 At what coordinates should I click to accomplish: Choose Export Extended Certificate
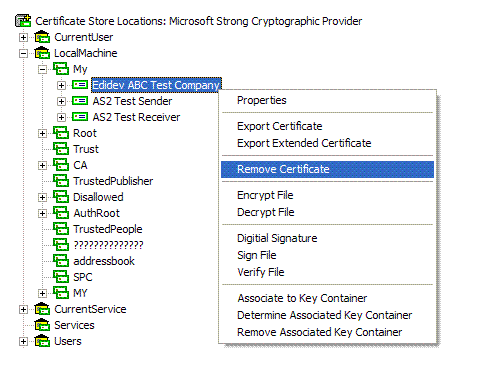point(327,143)
